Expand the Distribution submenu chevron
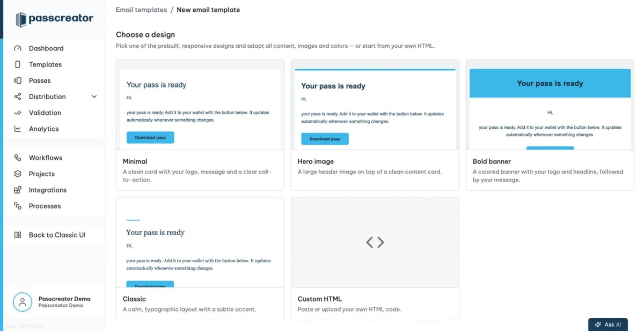 [x=94, y=97]
